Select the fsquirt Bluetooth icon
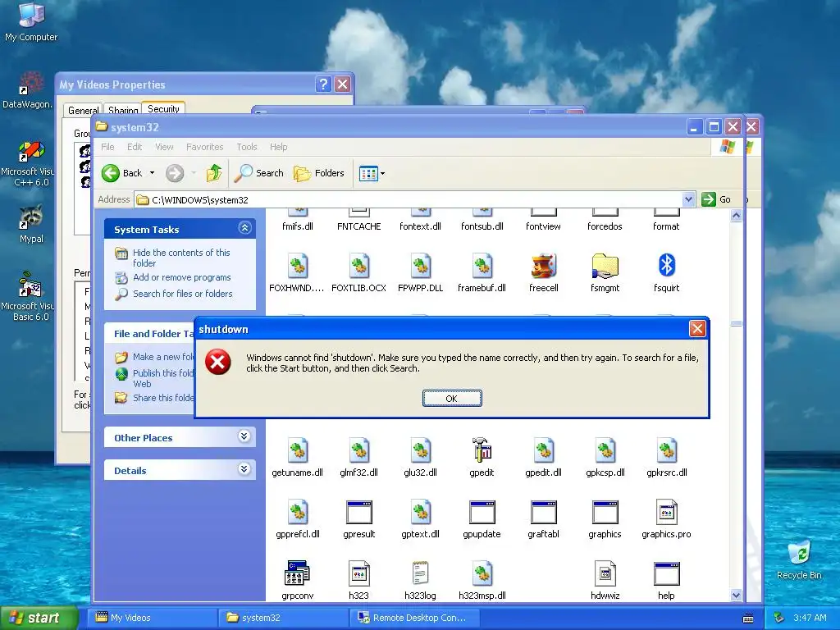Screen dimensions: 840x630 666,265
